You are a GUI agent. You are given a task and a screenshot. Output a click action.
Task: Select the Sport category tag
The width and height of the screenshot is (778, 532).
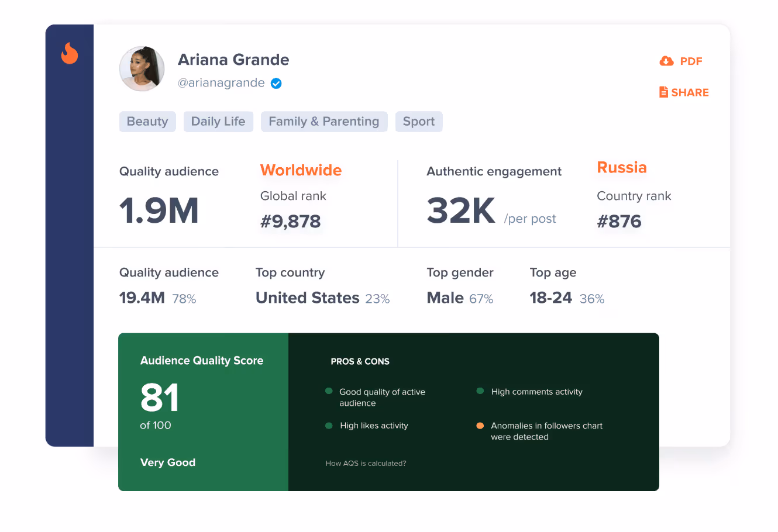pyautogui.click(x=419, y=122)
